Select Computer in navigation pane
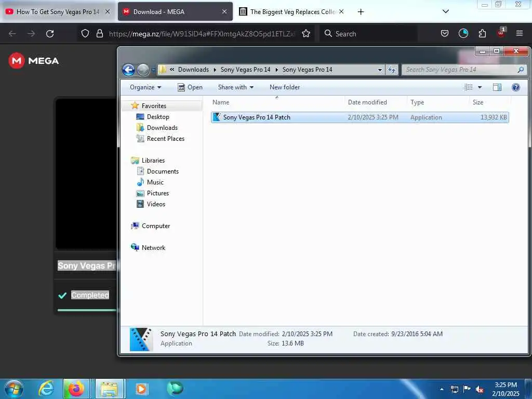The height and width of the screenshot is (399, 532). (156, 226)
